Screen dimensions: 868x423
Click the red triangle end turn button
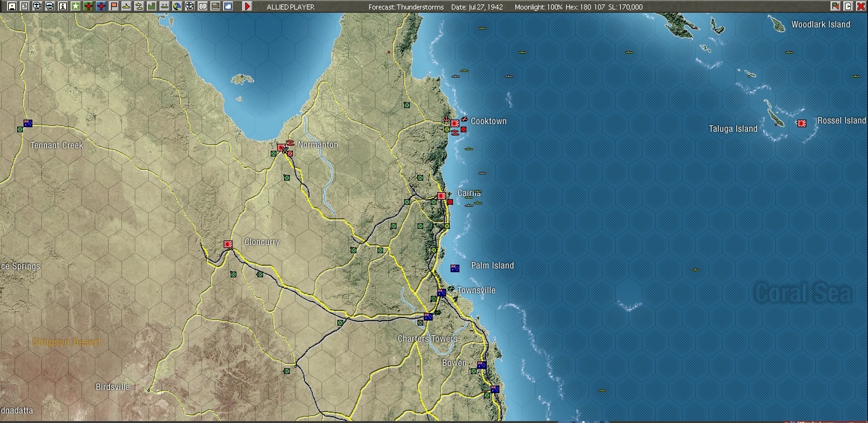coord(247,6)
